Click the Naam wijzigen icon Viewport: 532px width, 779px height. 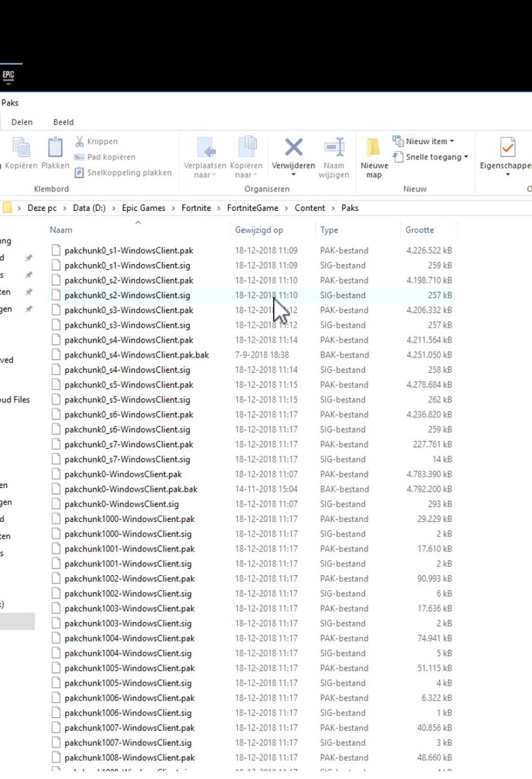pyautogui.click(x=334, y=147)
